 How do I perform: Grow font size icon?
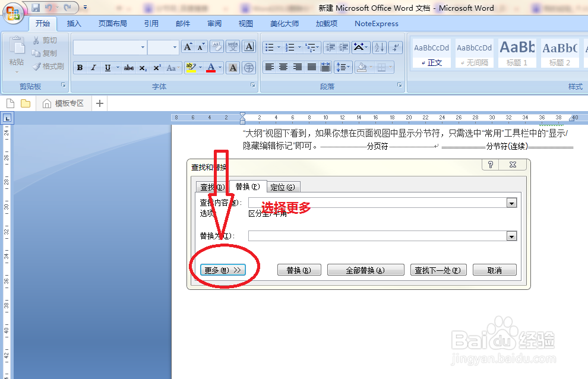point(188,47)
